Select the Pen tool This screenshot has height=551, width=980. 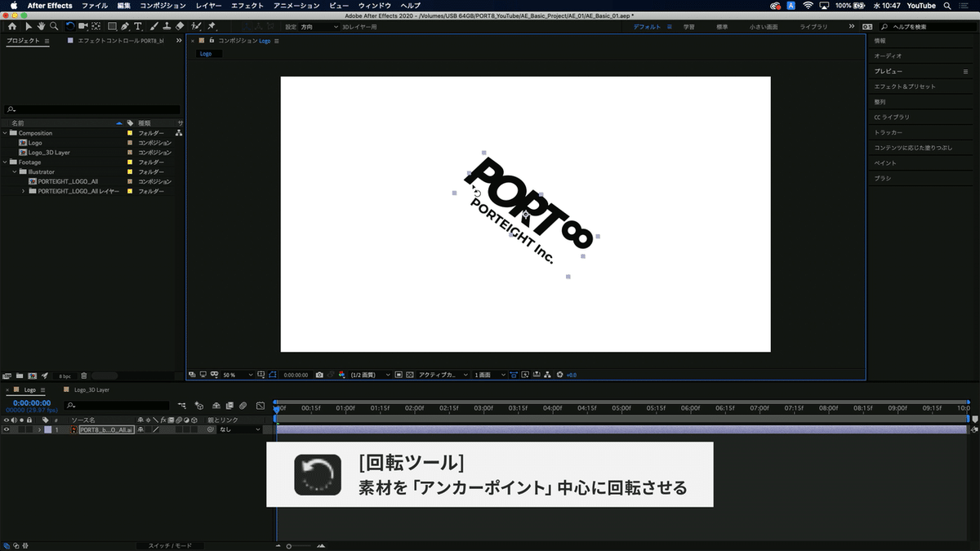coord(123,27)
